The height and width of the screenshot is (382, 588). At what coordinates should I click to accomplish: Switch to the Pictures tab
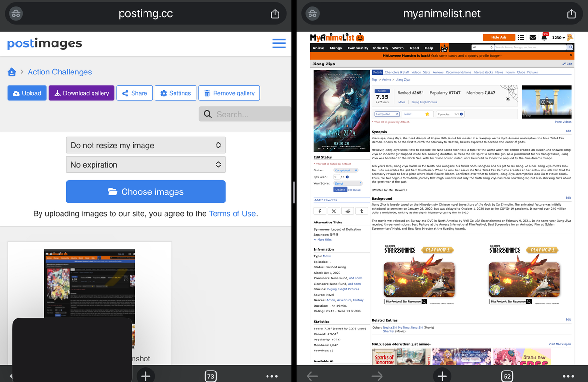coord(533,72)
